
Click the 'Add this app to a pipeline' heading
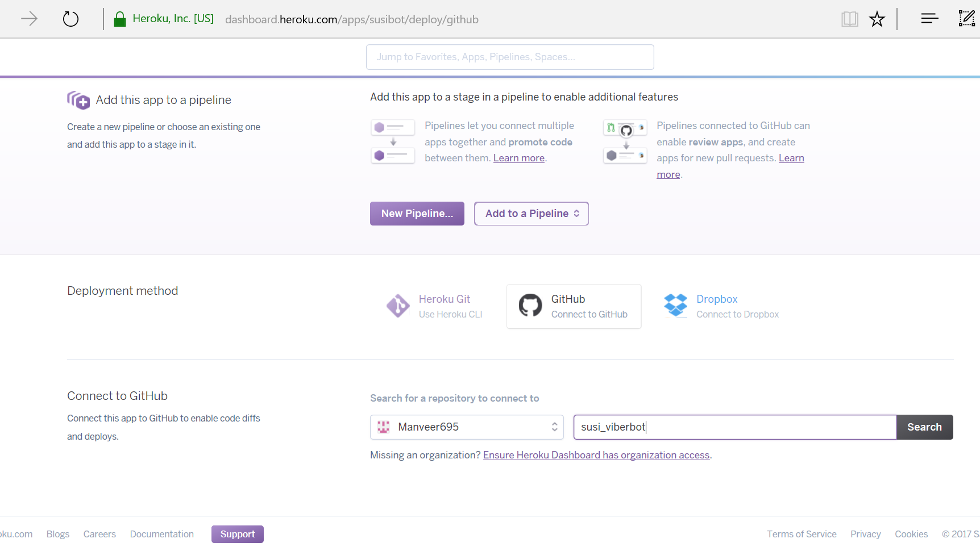point(164,100)
